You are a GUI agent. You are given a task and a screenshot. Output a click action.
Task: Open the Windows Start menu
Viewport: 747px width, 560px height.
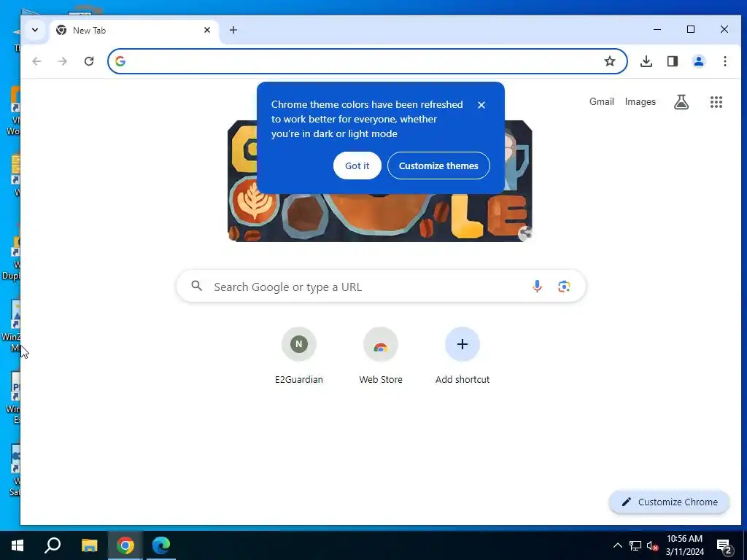coord(18,545)
